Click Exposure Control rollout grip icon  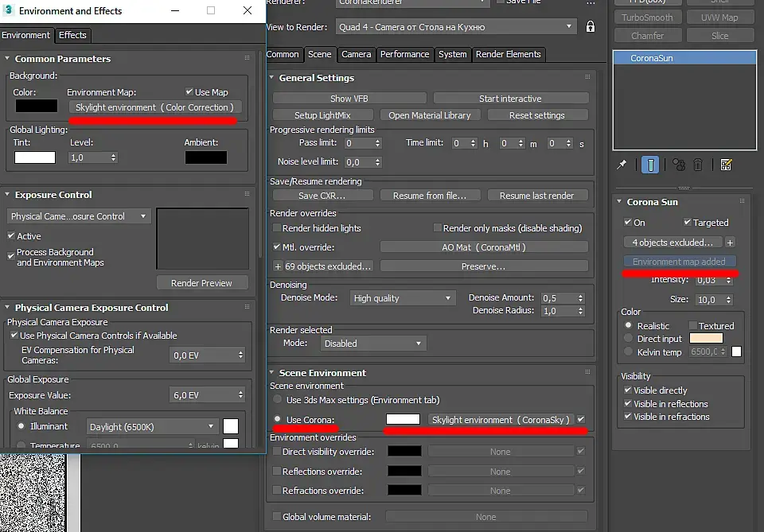(247, 194)
